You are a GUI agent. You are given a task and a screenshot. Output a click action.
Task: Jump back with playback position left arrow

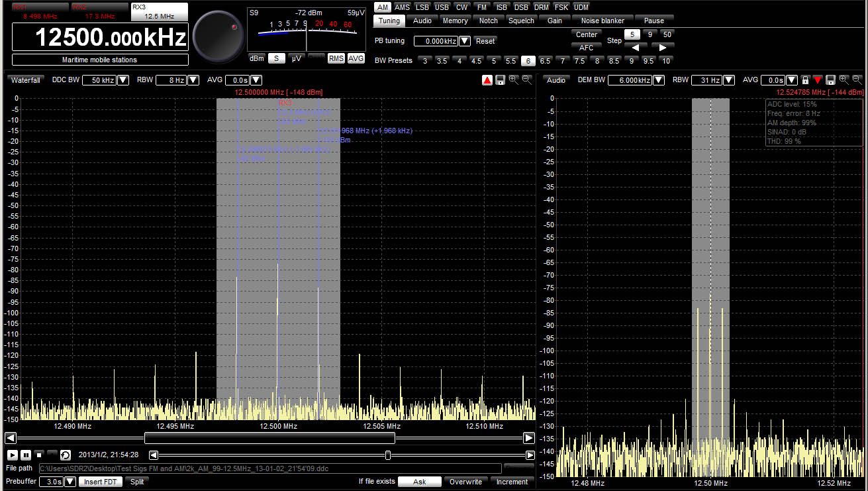point(154,455)
